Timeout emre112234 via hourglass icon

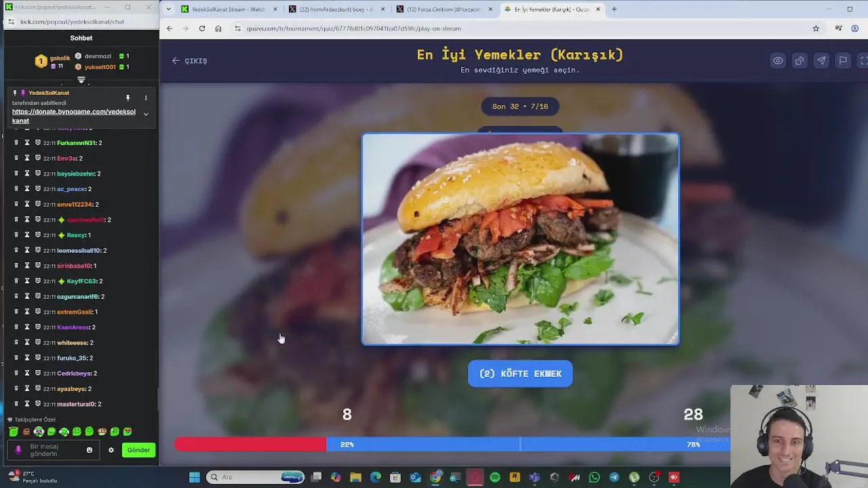[27, 204]
